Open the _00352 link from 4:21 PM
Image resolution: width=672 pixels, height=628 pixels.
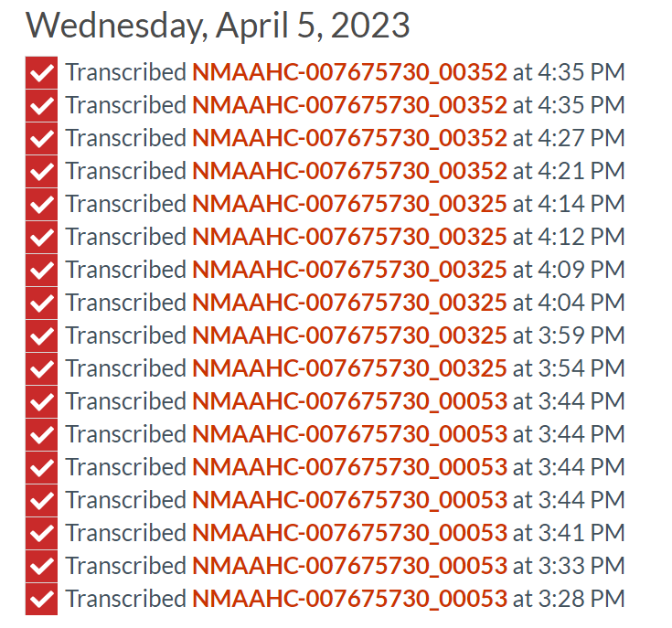pos(349,171)
